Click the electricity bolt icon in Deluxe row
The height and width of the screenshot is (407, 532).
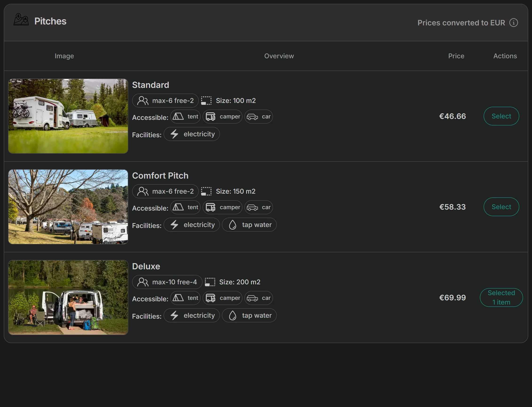pos(174,315)
